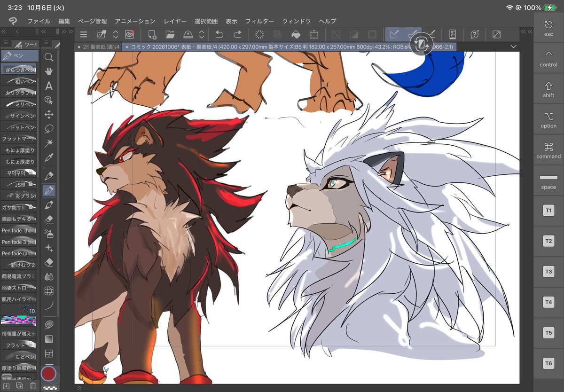Open Clip Studio spiral launcher icon
564x392 pixels.
pos(130,34)
